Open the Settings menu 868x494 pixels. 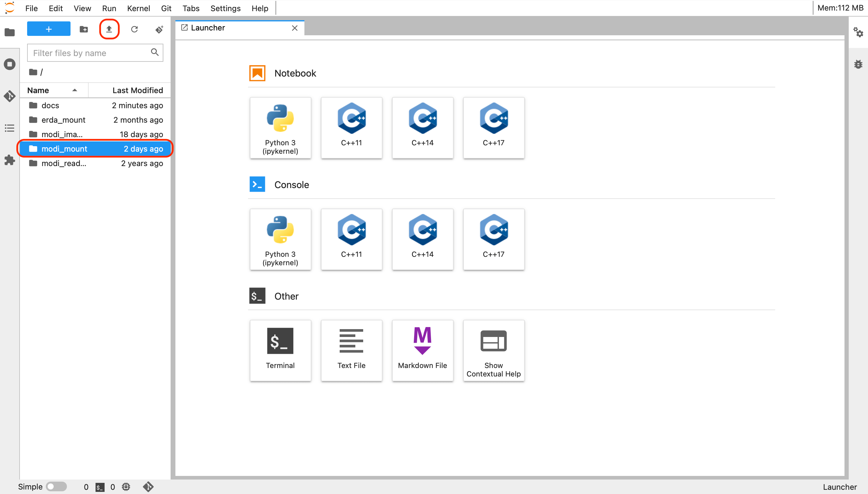[x=225, y=8]
